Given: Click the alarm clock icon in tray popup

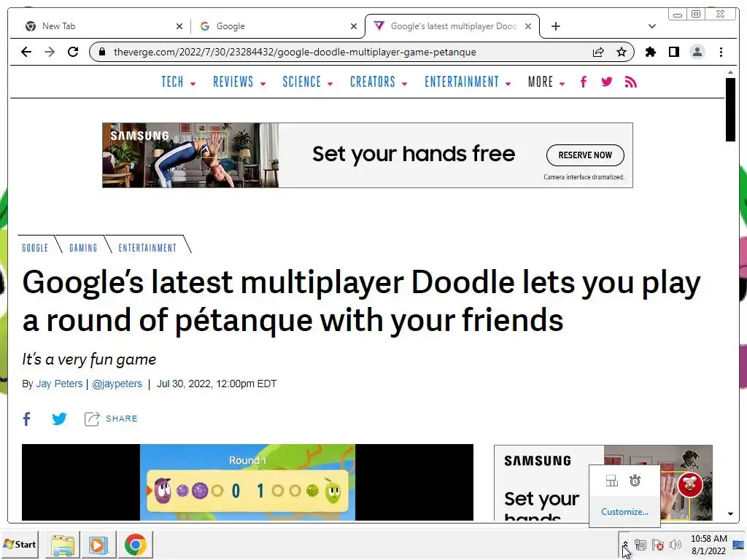Looking at the screenshot, I should [x=635, y=481].
